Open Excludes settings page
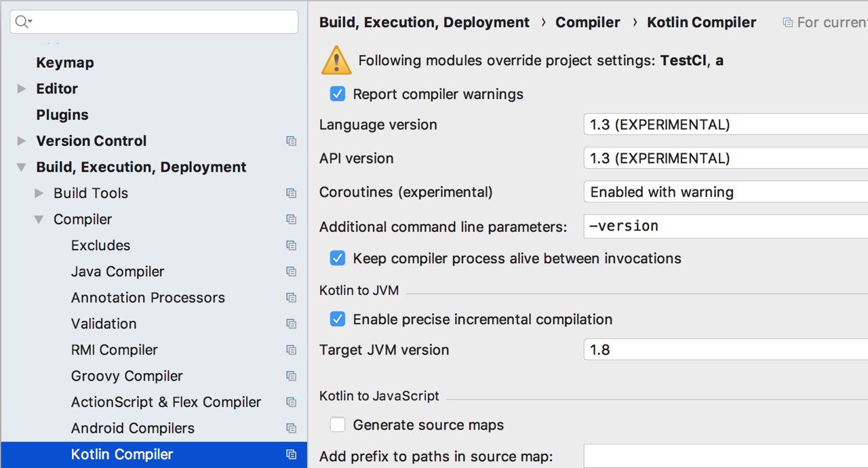868x468 pixels. 100,246
